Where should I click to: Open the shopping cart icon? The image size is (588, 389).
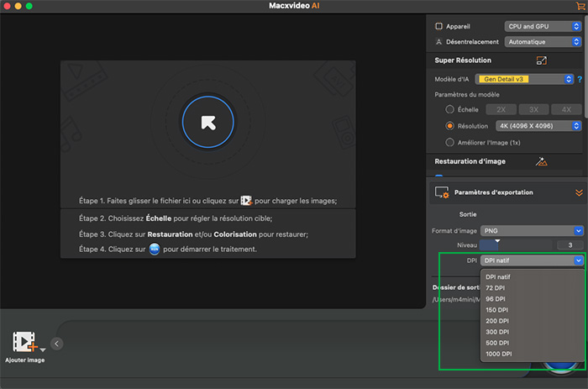[x=580, y=6]
